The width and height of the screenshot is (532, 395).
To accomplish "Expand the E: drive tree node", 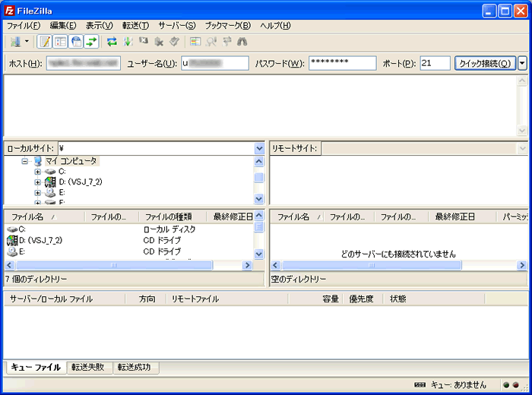I will (38, 193).
